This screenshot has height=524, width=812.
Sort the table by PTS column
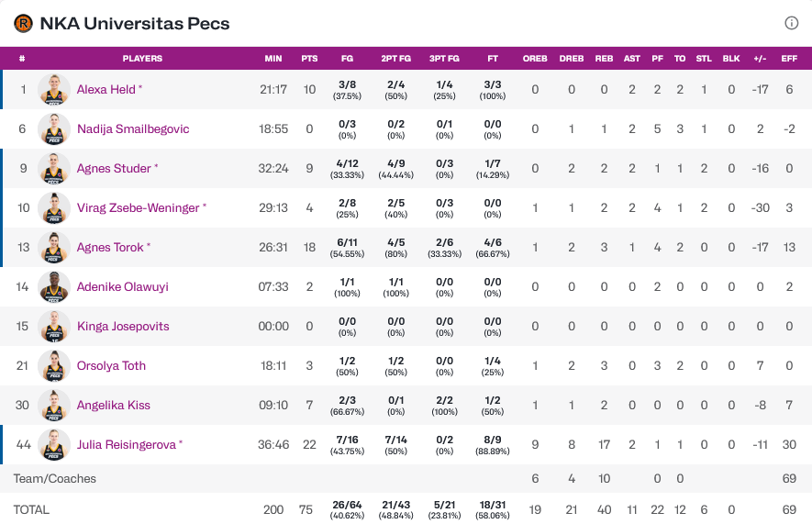click(309, 59)
